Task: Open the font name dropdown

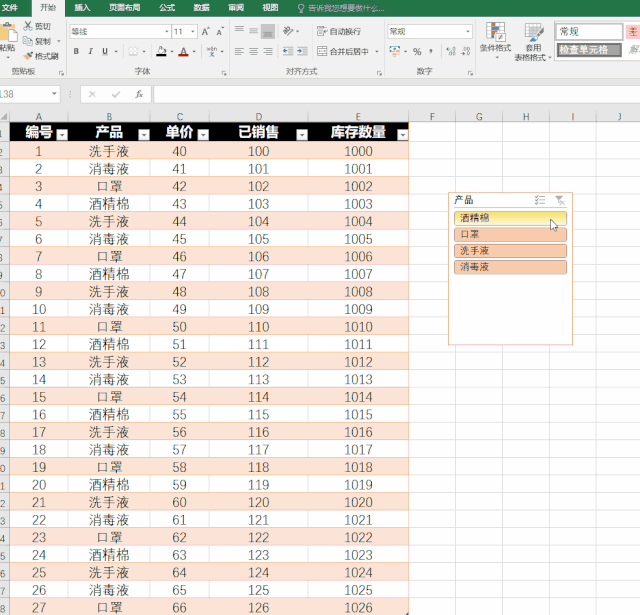Action: click(167, 31)
